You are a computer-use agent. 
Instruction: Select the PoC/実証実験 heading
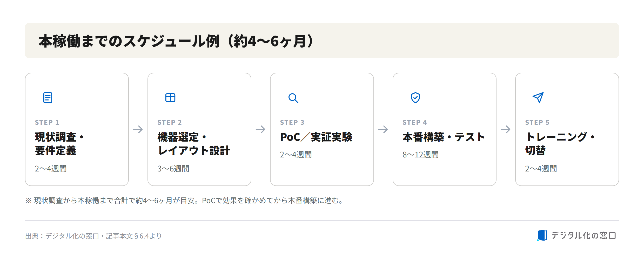pos(316,137)
